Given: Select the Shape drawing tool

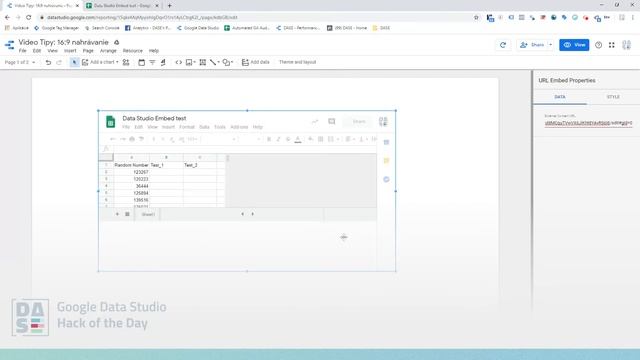Looking at the screenshot, I should 226,62.
